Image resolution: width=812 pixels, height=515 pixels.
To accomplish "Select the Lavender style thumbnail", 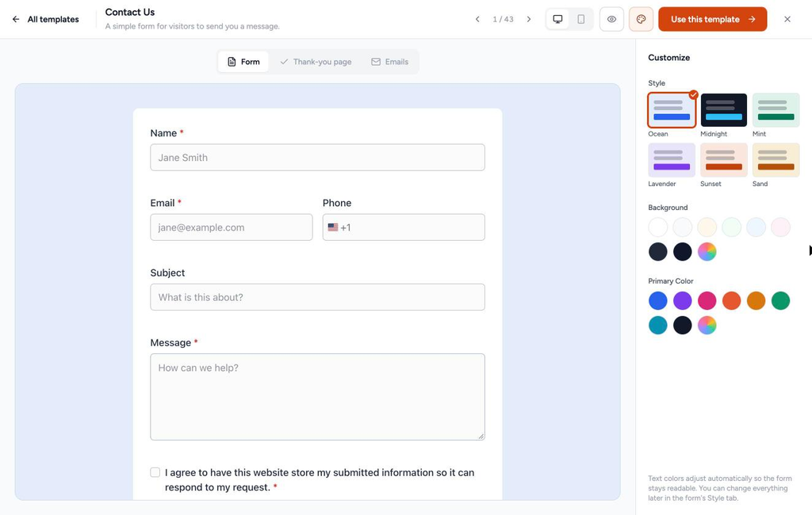I will coord(672,160).
